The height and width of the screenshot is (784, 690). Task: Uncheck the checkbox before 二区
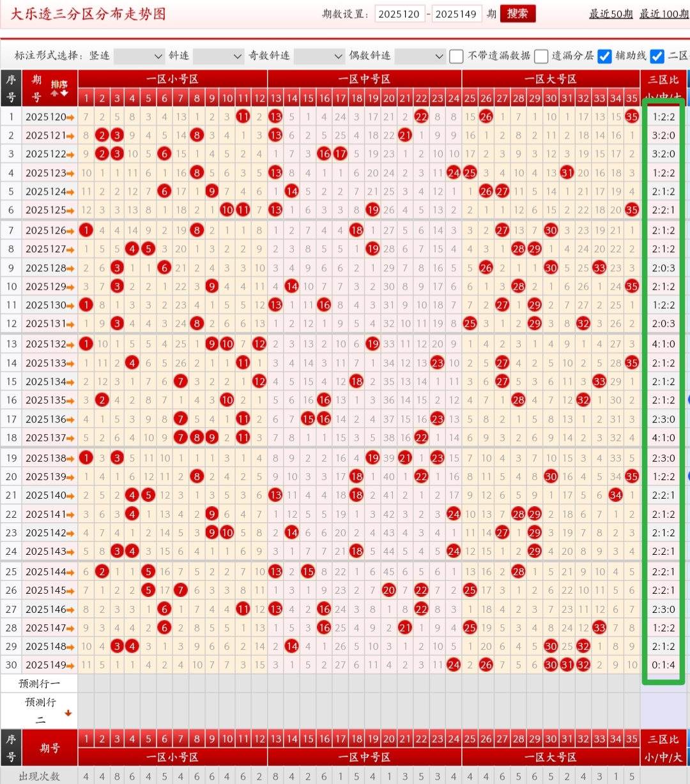657,56
